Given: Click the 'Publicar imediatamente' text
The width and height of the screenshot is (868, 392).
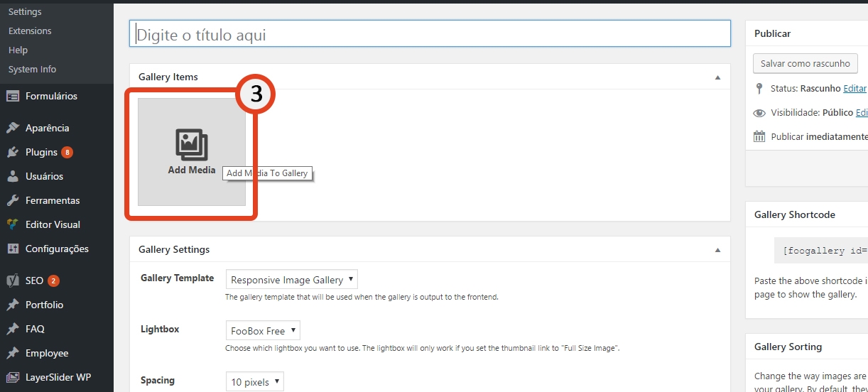Looking at the screenshot, I should tap(820, 136).
